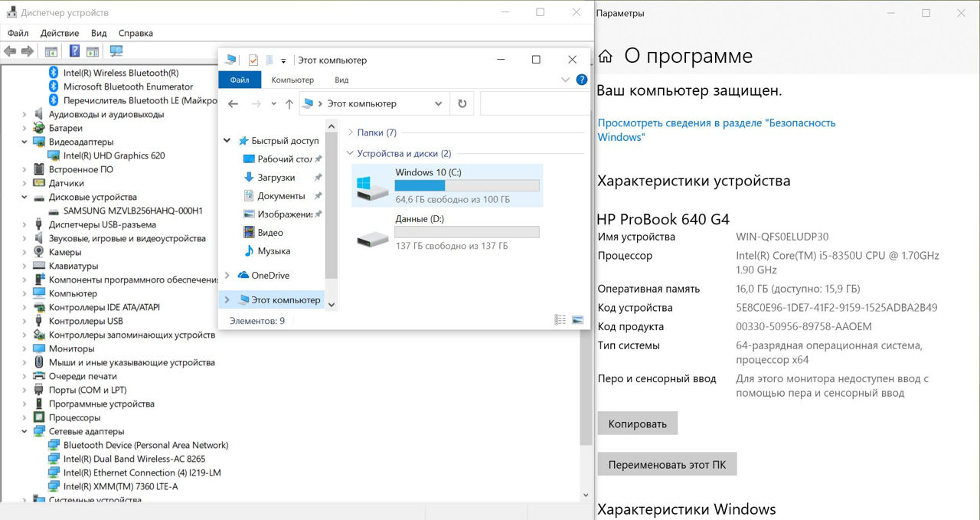
Task: Collapse the Сетевые адаптеры tree node
Action: click(24, 431)
